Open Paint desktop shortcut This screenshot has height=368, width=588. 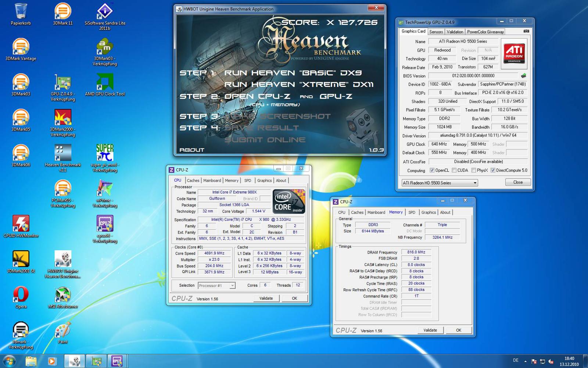pyautogui.click(x=62, y=333)
